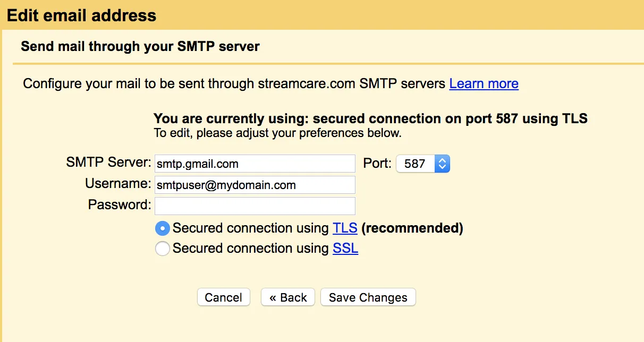Viewport: 644px width, 342px height.
Task: Open the Learn more link
Action: [x=484, y=84]
